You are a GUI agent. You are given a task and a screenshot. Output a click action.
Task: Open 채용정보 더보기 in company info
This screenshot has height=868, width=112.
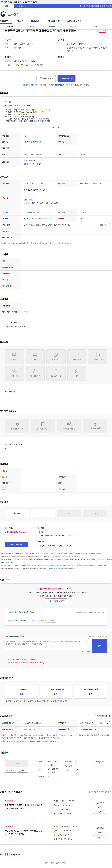click(x=100, y=762)
